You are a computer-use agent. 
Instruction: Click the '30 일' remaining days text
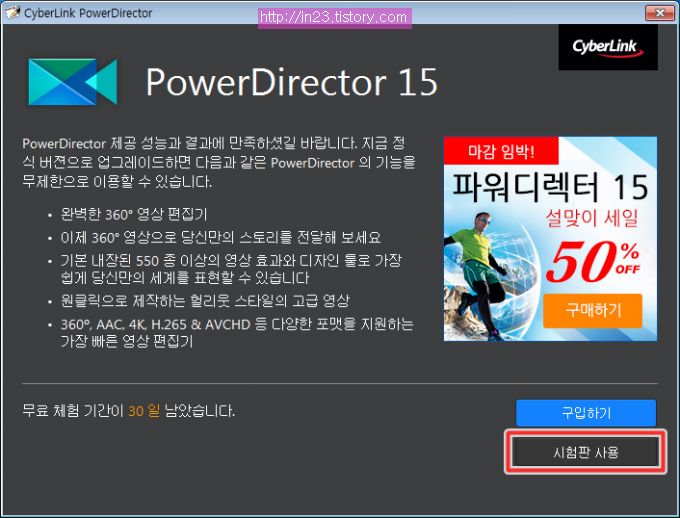pyautogui.click(x=144, y=410)
